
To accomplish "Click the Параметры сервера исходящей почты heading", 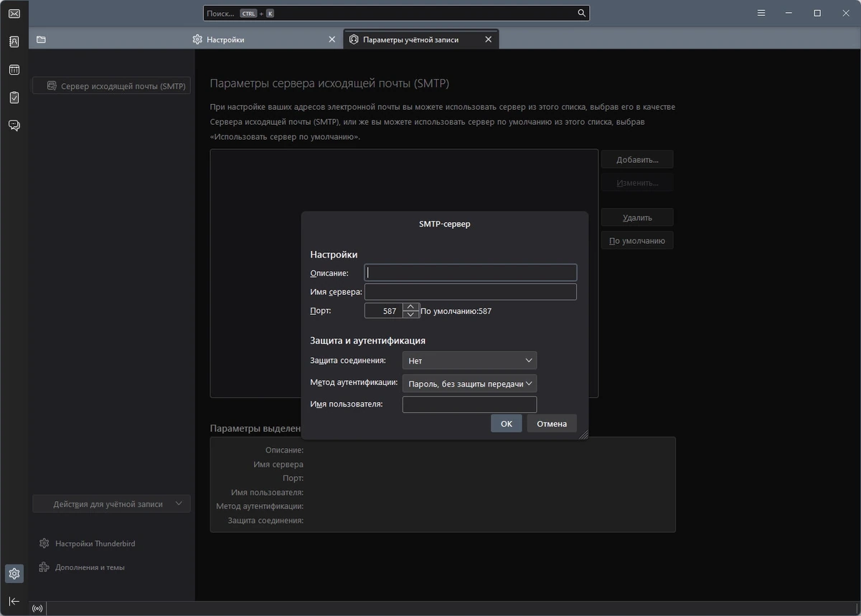I will tap(329, 84).
